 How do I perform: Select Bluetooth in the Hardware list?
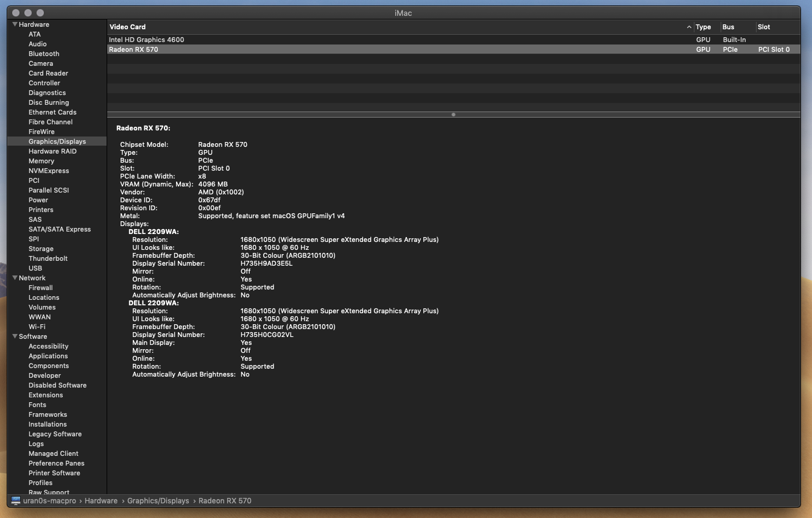pyautogui.click(x=44, y=54)
